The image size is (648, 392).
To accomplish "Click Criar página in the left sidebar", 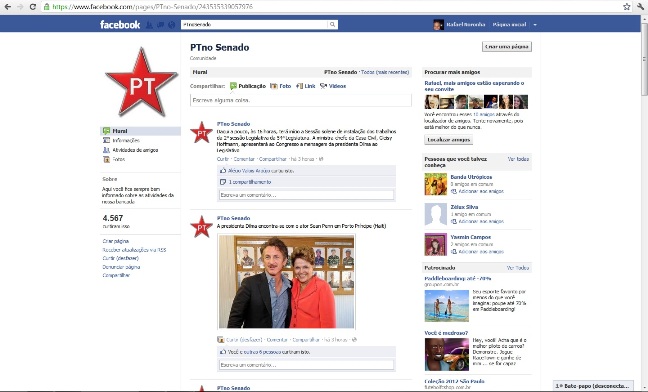I will pyautogui.click(x=116, y=241).
